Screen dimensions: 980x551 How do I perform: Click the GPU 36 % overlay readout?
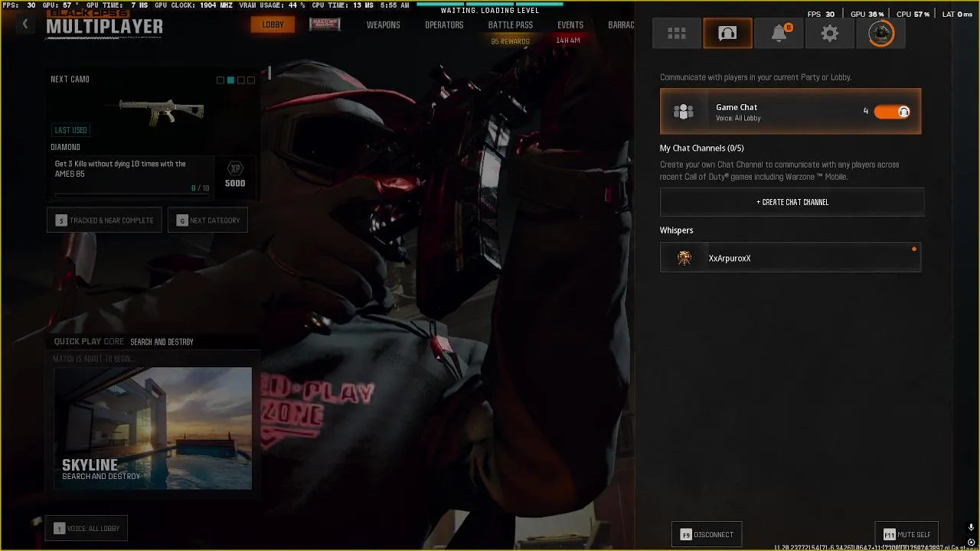[x=867, y=14]
